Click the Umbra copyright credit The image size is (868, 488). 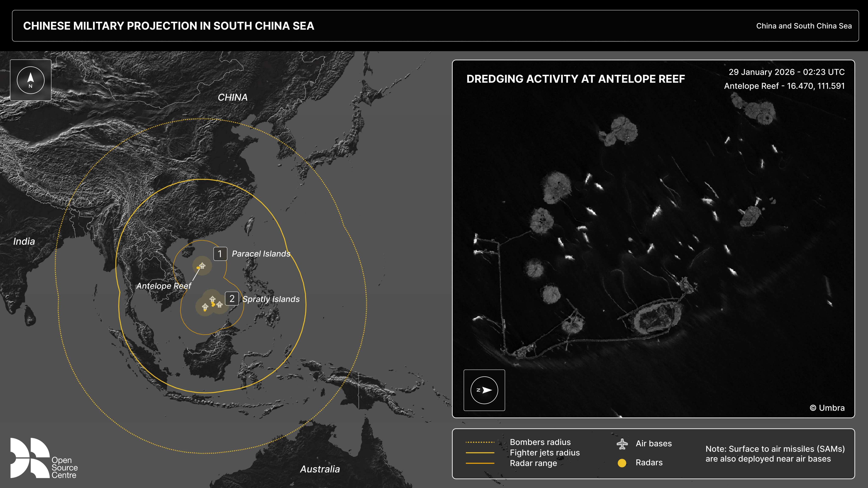pos(827,408)
